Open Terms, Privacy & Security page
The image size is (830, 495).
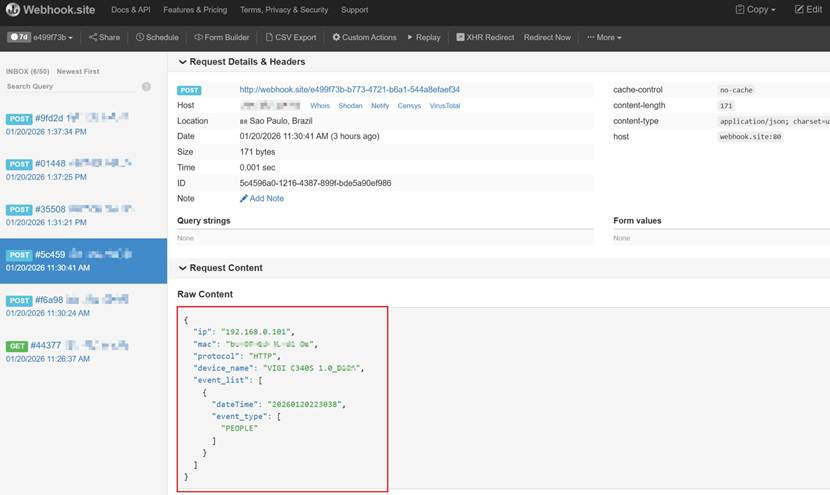point(284,10)
